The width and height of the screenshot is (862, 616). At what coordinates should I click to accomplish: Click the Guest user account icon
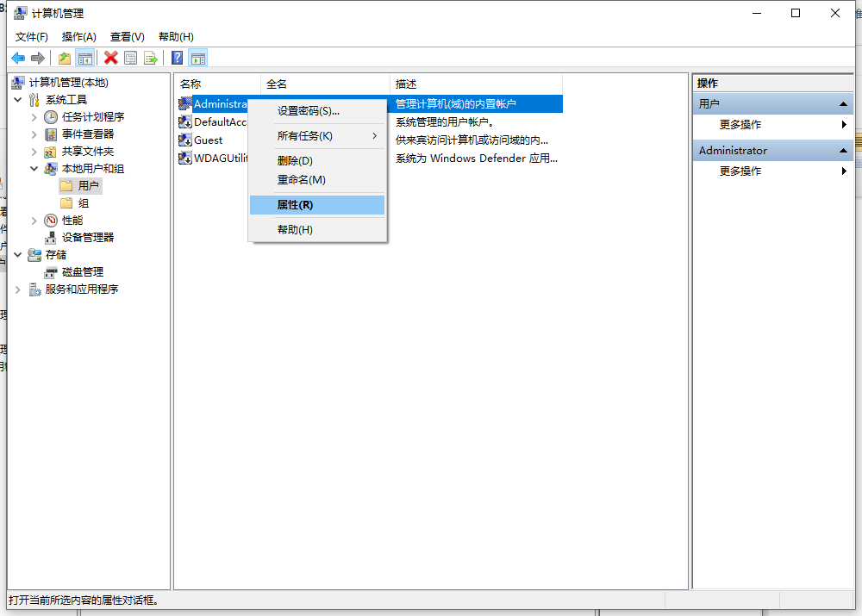click(185, 140)
